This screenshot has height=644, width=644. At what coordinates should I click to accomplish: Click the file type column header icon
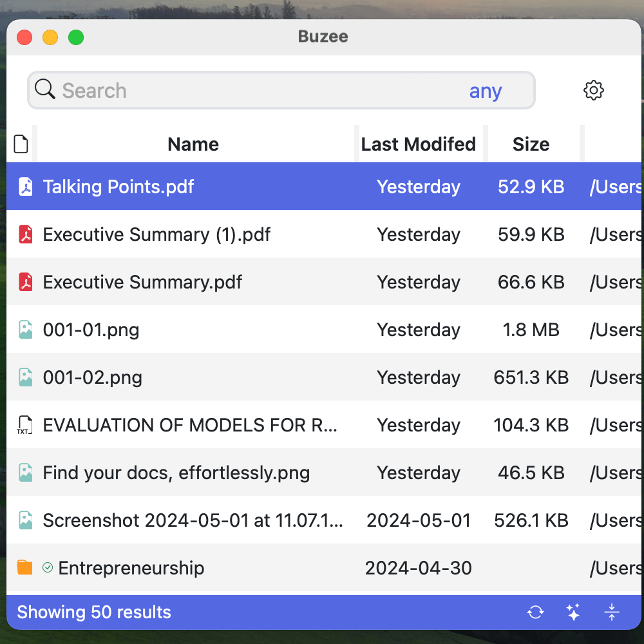pos(21,144)
